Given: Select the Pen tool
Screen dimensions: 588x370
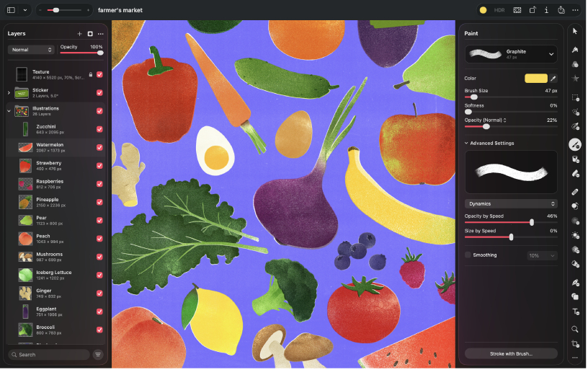Looking at the screenshot, I should tap(576, 283).
